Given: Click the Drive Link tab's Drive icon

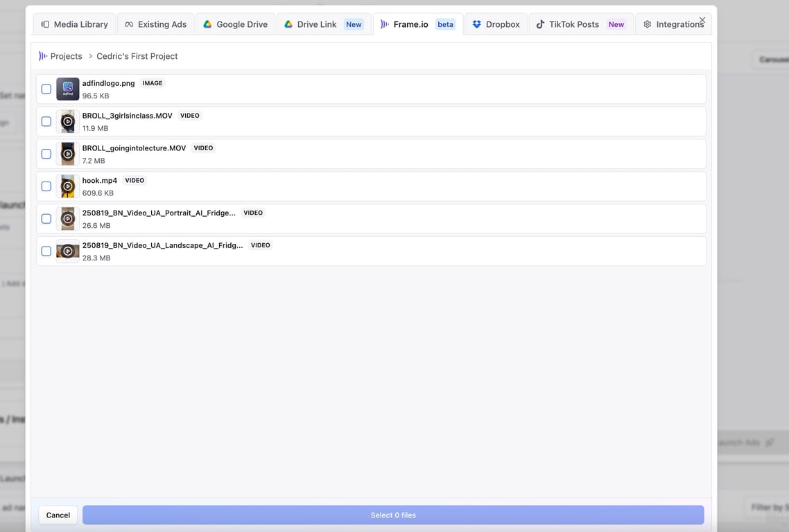Looking at the screenshot, I should pos(288,24).
